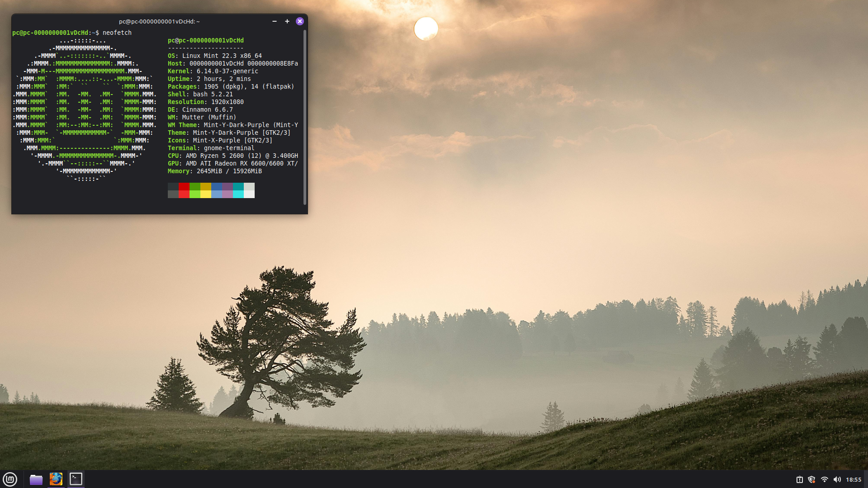Click the terminal title bar text

159,21
